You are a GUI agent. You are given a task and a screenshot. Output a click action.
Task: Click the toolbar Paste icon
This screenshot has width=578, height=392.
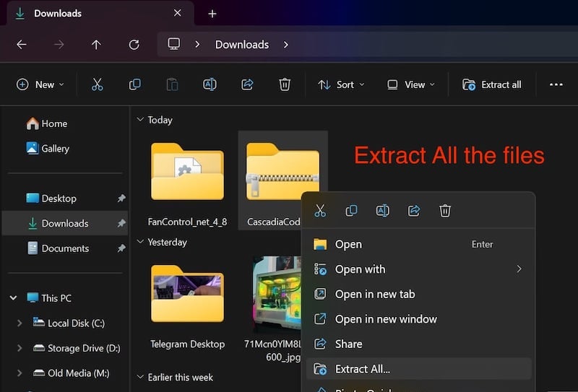(x=172, y=84)
